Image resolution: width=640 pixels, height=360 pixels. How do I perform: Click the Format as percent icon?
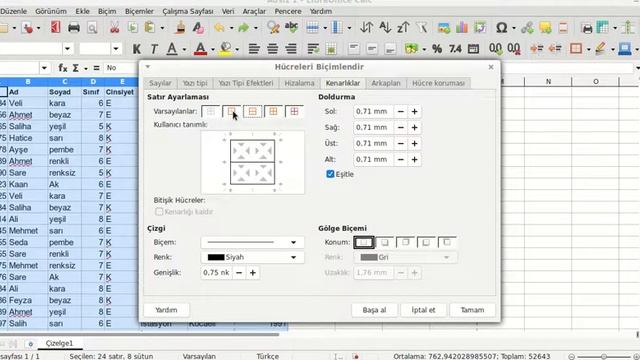click(x=437, y=49)
